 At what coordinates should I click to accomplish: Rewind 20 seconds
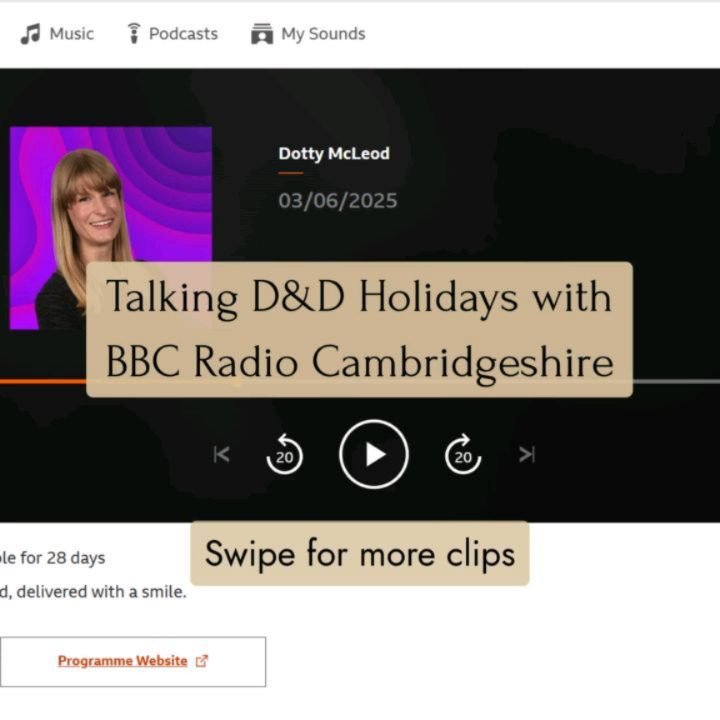(284, 454)
